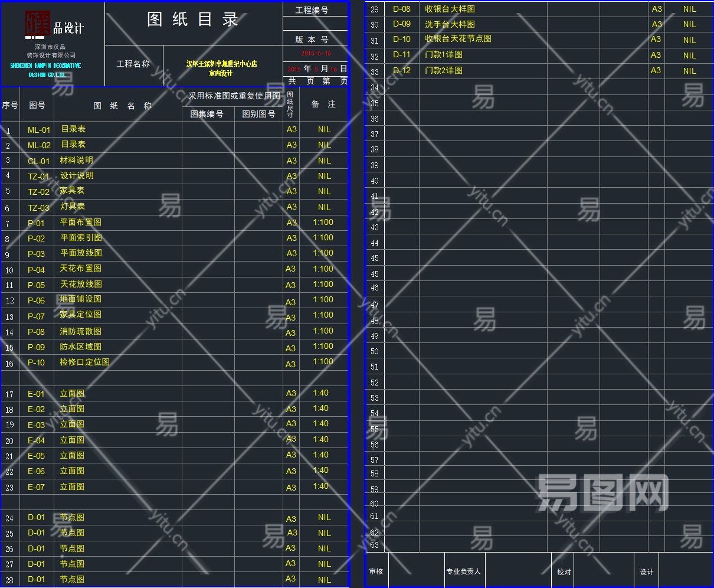Click the 家具定位图 entry

coord(81,315)
